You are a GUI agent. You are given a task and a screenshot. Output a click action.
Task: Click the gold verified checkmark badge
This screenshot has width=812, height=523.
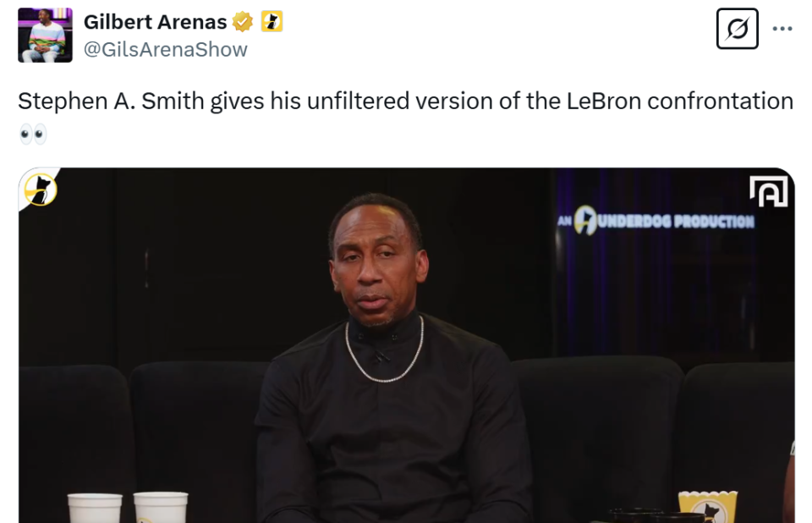(243, 22)
